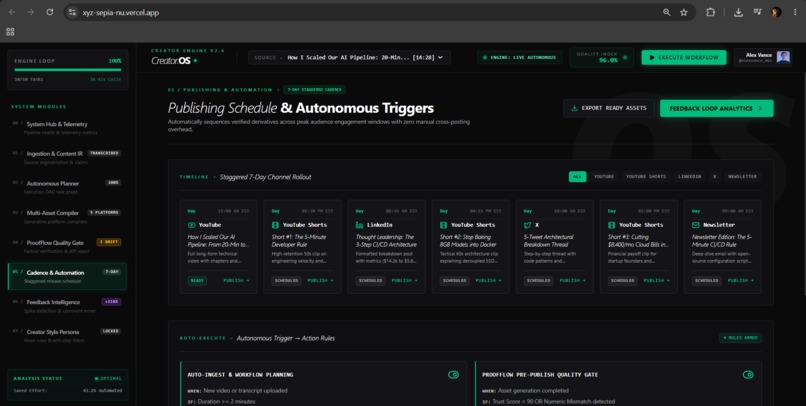Click the YouTube icon on first timeline card
Viewport: 806px width, 406px height.
(191, 225)
